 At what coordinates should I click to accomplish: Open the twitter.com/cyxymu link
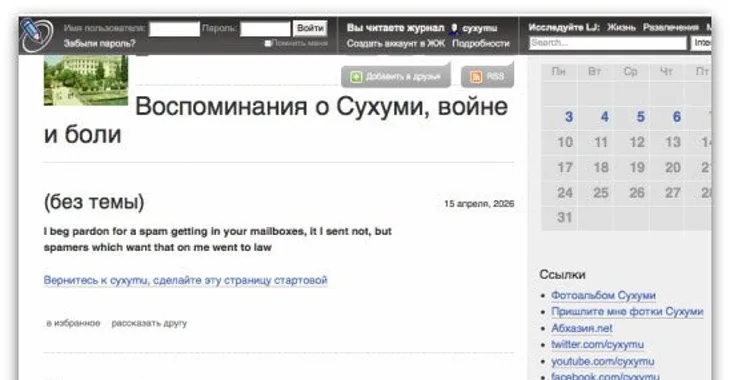coord(597,345)
